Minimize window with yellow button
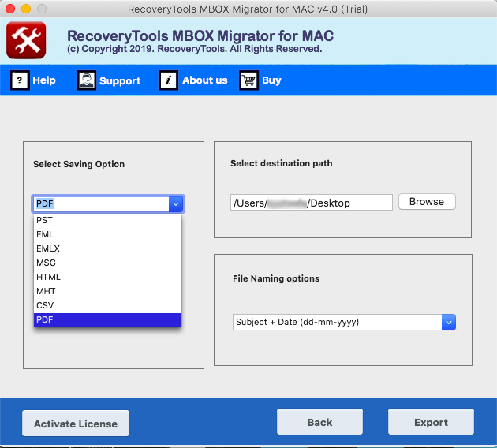497x448 pixels. point(26,9)
